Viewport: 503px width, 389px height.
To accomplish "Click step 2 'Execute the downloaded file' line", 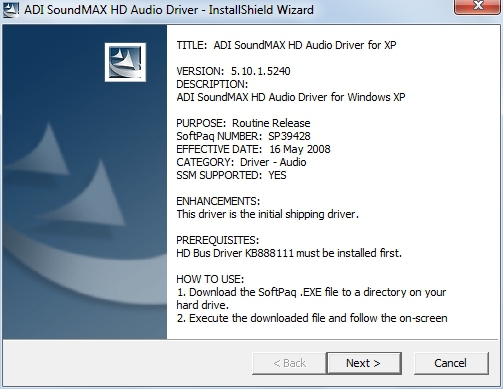I will coord(312,318).
